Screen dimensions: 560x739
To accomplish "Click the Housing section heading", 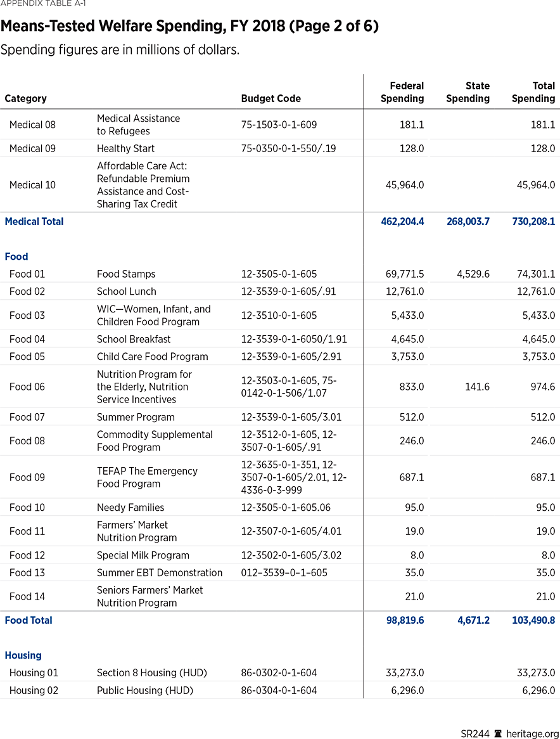I will tap(23, 655).
